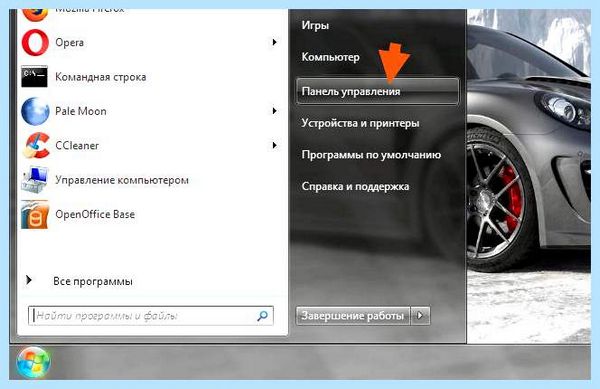This screenshot has height=389, width=600.
Task: Expand the Все программы arrow
Action: pos(29,280)
